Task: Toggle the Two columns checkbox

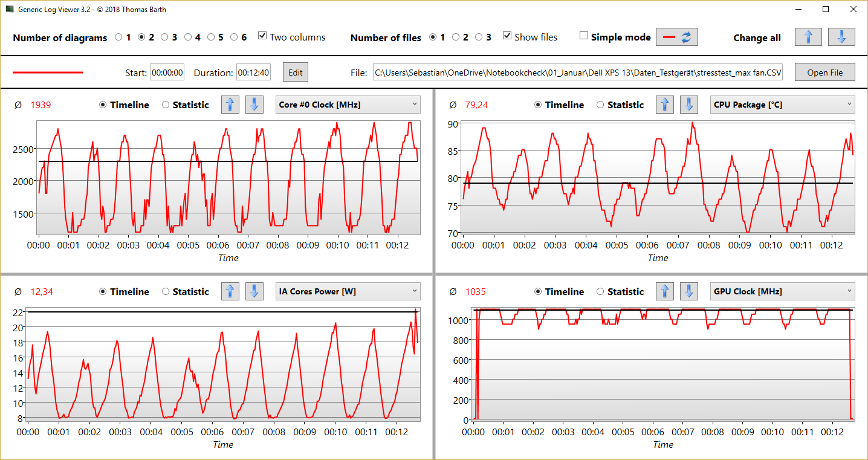Action: tap(262, 36)
